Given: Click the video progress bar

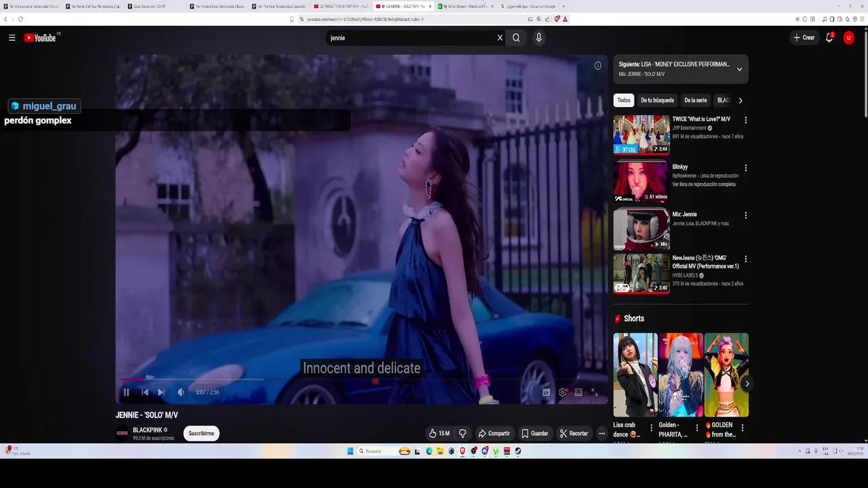Looking at the screenshot, I should click(361, 380).
